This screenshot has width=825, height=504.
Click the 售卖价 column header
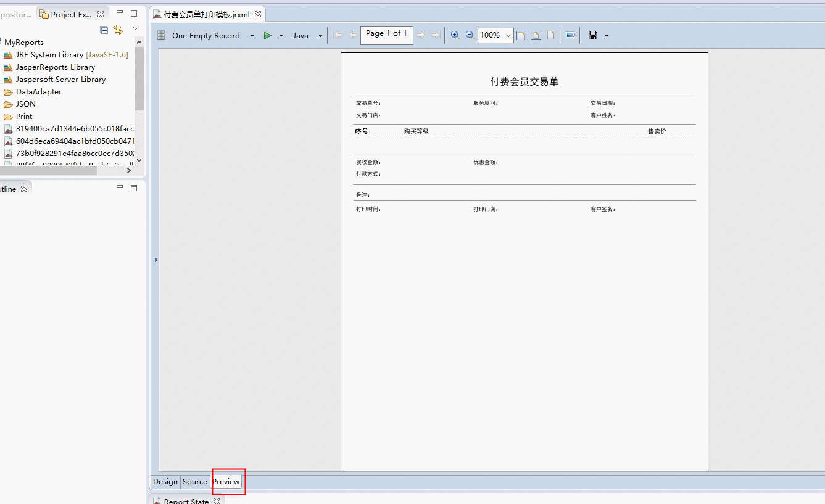657,131
